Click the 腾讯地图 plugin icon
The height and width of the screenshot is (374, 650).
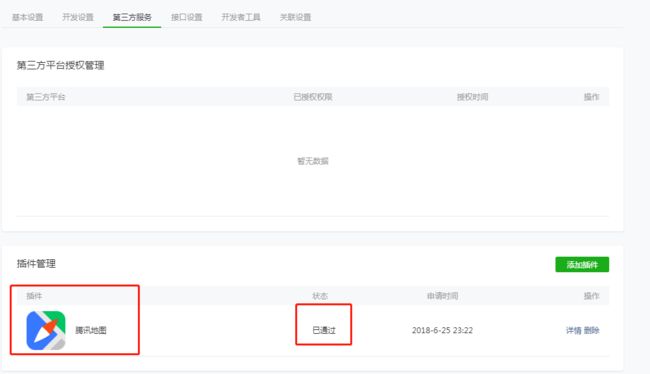(x=46, y=330)
